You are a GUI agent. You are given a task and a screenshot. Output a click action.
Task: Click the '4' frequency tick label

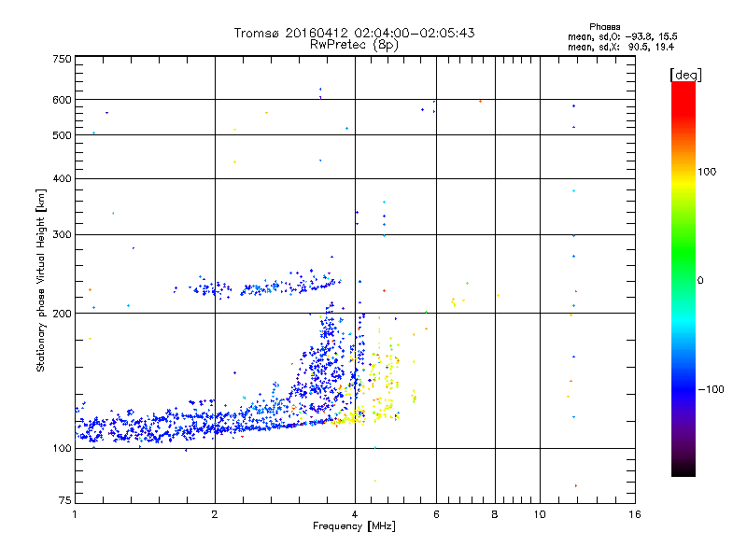point(355,514)
